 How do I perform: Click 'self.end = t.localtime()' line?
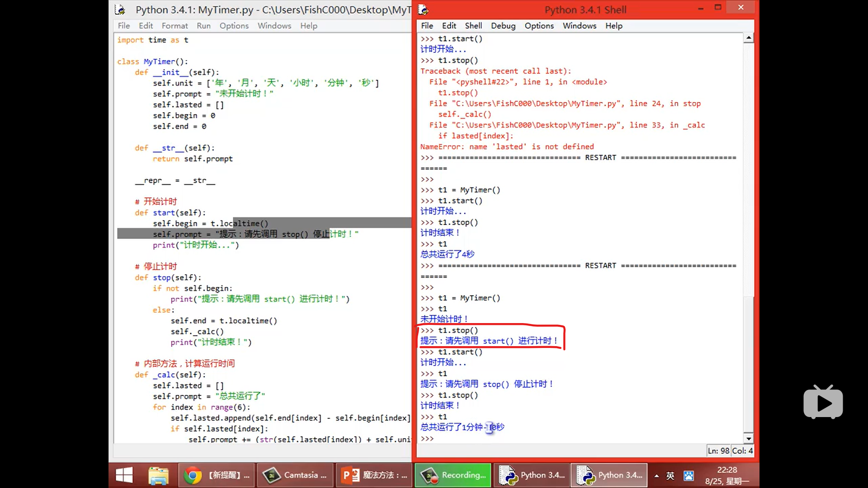224,321
